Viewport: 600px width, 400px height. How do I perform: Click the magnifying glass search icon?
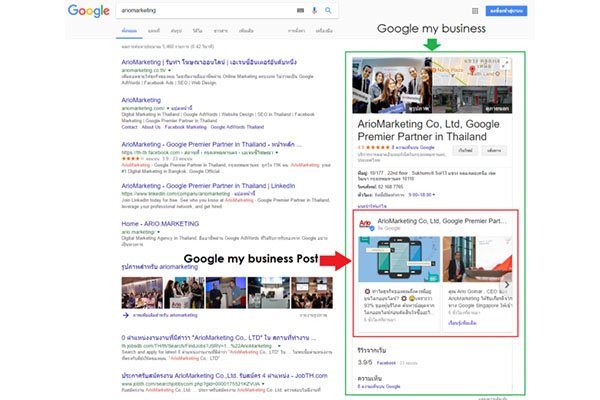coord(330,12)
